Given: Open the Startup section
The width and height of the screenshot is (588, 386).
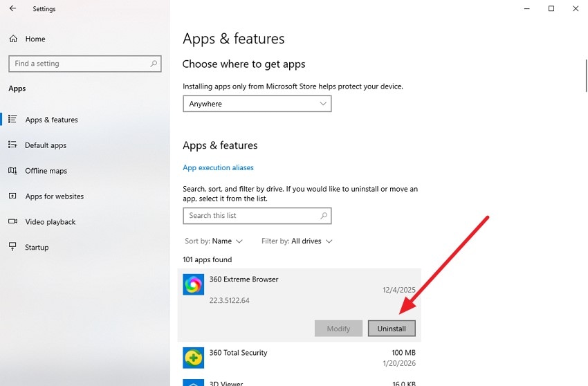Looking at the screenshot, I should pyautogui.click(x=37, y=247).
